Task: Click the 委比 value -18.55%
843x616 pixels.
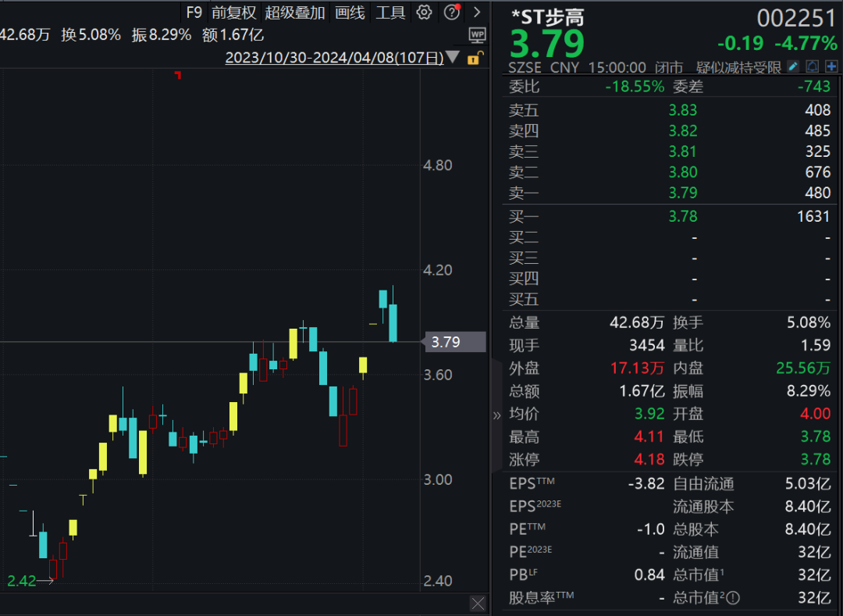Action: coord(635,87)
